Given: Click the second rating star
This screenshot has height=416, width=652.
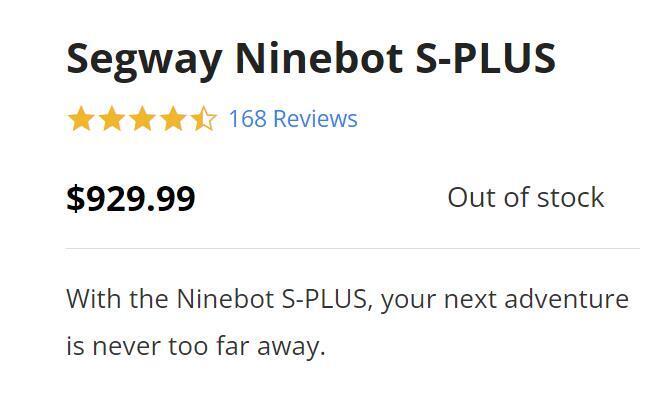Looking at the screenshot, I should coord(111,120).
